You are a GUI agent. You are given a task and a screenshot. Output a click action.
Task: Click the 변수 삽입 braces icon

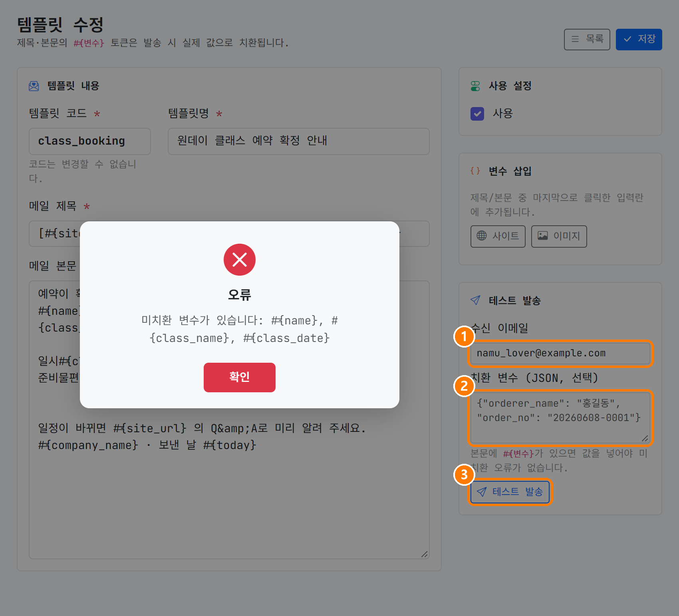[x=475, y=171]
